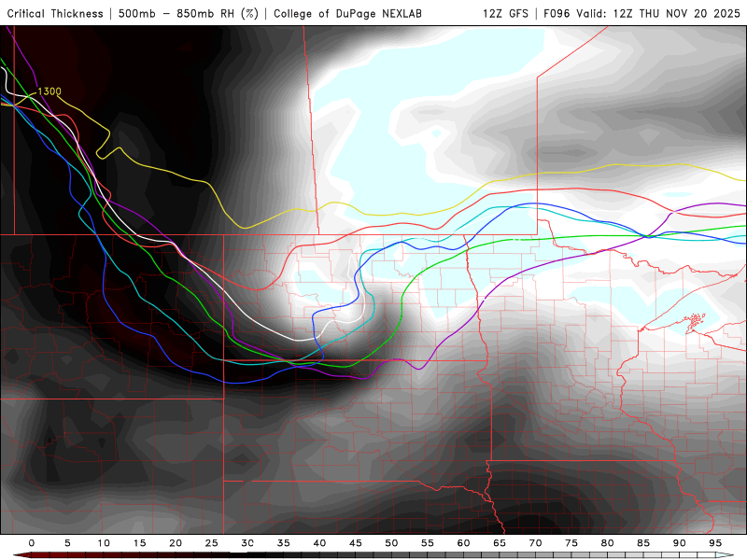747x560 pixels.
Task: Click the "30" value on the color scale
Action: pos(247,543)
